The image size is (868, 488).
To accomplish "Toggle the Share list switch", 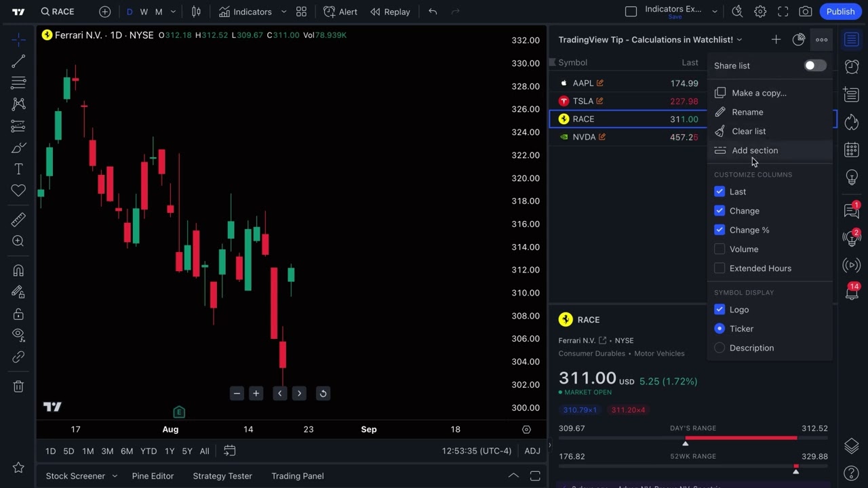I will (x=814, y=66).
